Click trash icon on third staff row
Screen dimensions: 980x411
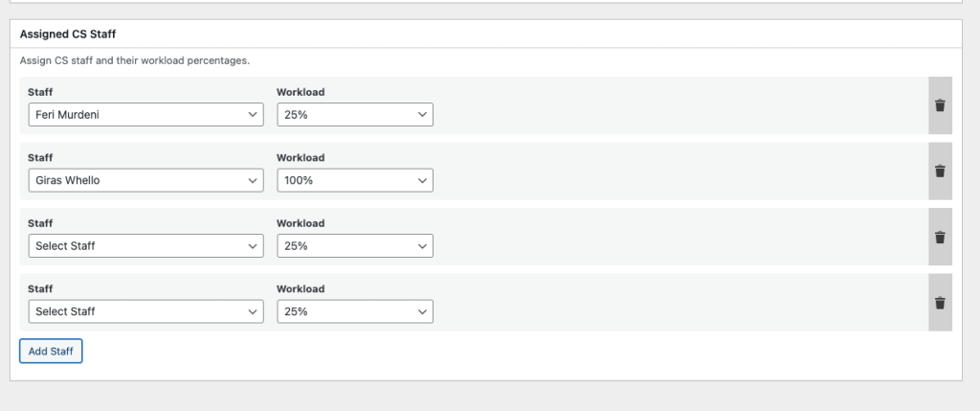tap(940, 237)
